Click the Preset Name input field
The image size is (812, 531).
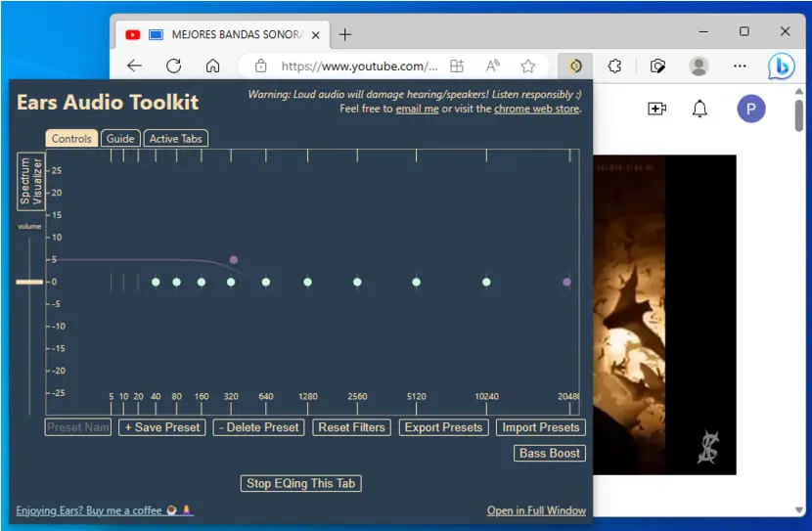click(77, 427)
